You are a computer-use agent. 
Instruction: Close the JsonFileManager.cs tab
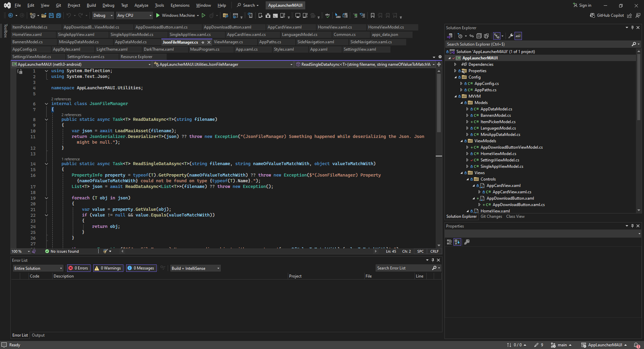209,42
